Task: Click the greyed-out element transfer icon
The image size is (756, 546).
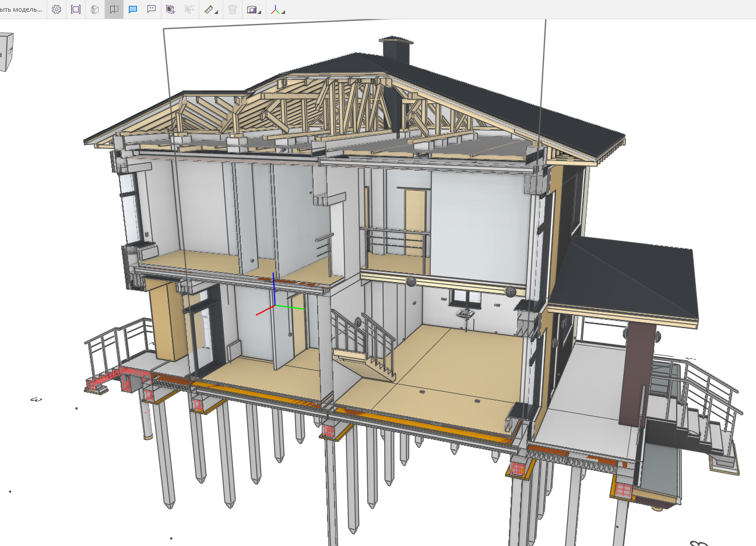Action: point(189,9)
